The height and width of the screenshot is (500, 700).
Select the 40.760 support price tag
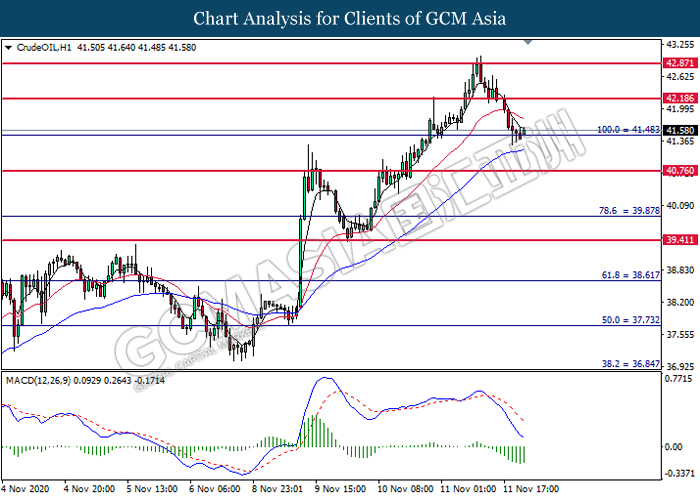[x=680, y=171]
